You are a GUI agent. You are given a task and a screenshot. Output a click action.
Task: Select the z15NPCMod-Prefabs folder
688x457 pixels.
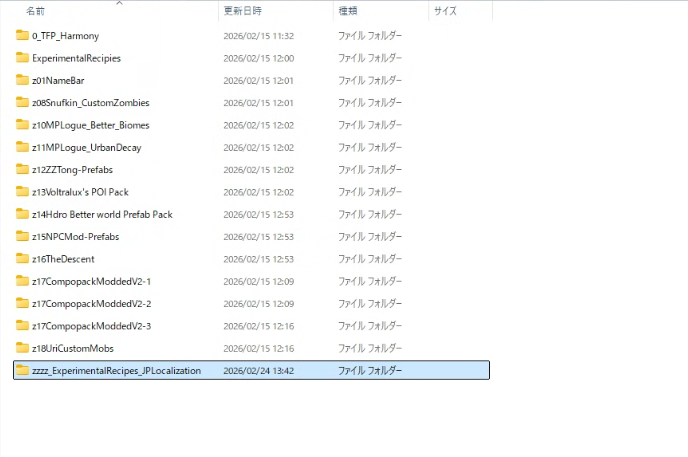[75, 237]
